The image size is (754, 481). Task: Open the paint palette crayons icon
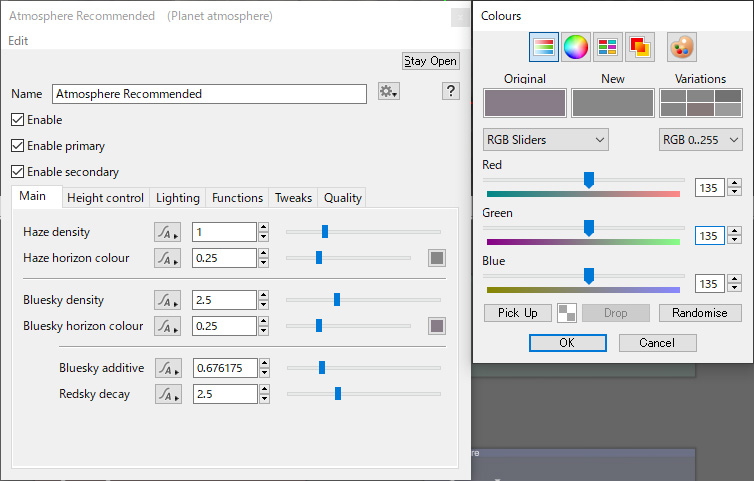pos(681,47)
